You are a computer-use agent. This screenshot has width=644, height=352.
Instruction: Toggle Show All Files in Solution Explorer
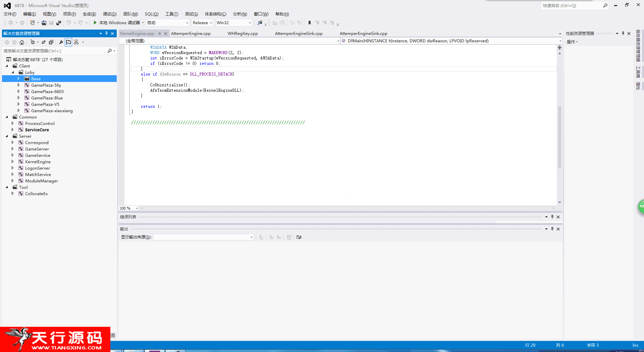pos(68,42)
